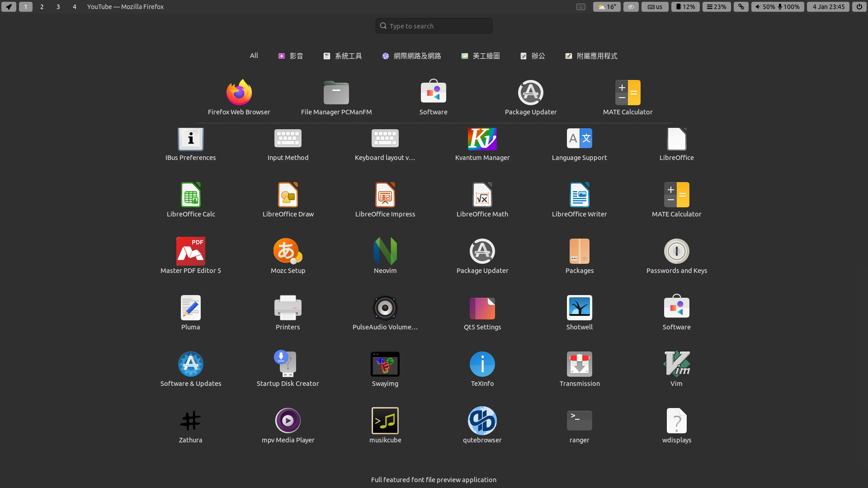Screen dimensions: 868x488
Task: Launch Master PDF Editor 5
Action: (191, 256)
